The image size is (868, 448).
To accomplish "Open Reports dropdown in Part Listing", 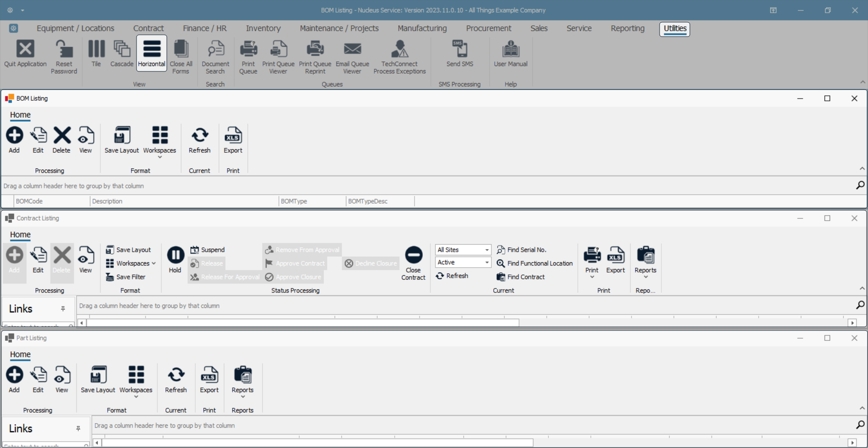I will click(x=243, y=382).
